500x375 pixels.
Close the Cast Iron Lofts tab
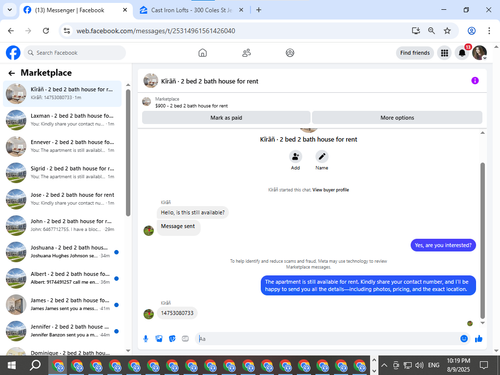click(241, 10)
